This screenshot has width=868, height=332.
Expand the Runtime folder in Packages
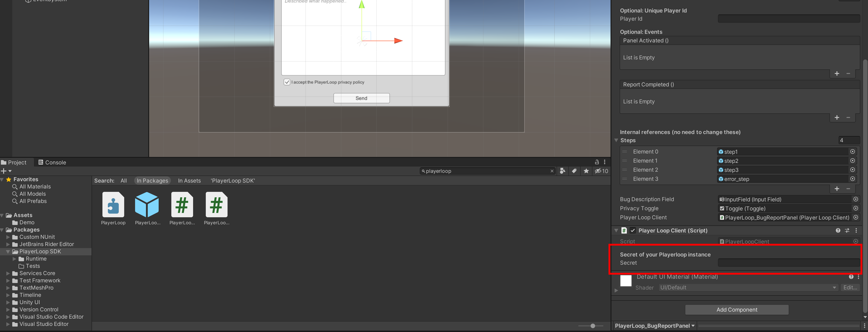[15, 259]
